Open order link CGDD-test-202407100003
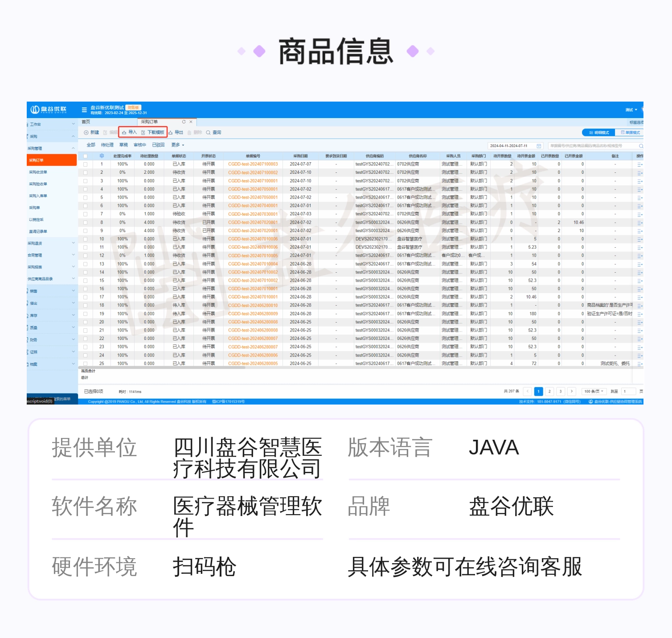Viewport: 672px width, 638px height. [253, 164]
